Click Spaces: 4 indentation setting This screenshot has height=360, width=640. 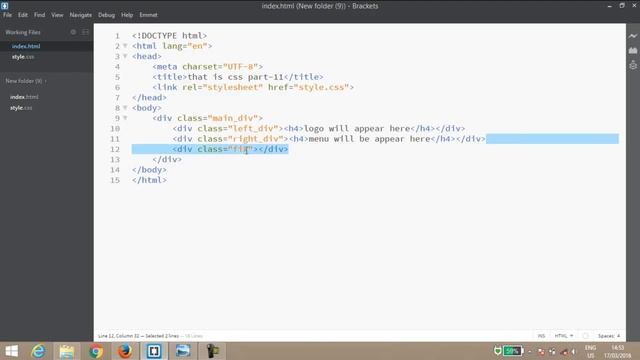click(x=609, y=336)
